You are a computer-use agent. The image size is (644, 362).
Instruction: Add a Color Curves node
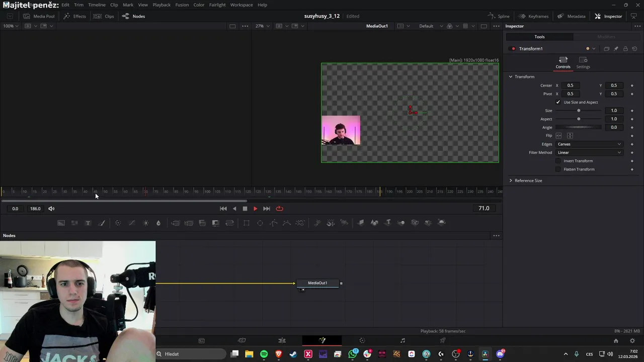coord(131,223)
